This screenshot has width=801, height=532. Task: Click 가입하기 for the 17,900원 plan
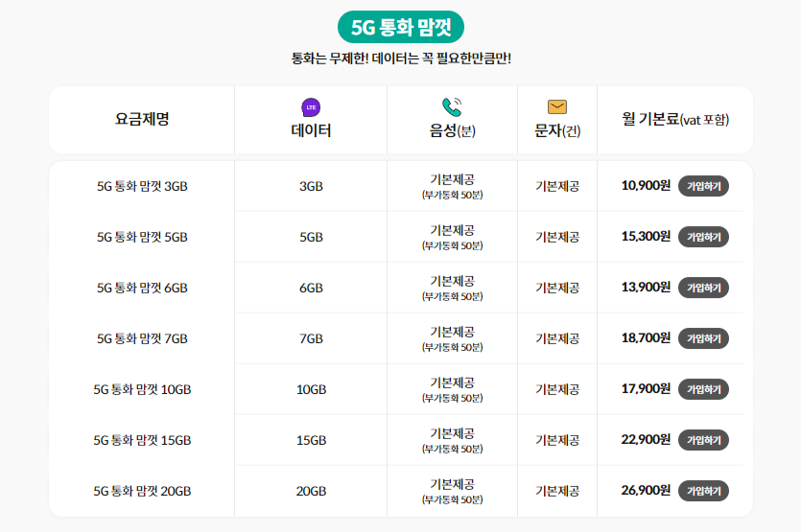[703, 389]
